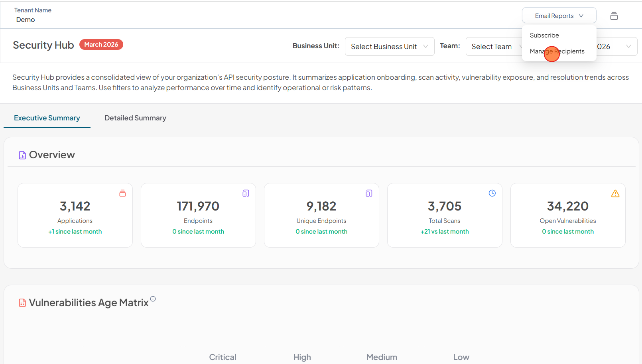Viewport: 642px width, 364px height.
Task: Click the stack icon beside Email Reports
Action: point(614,16)
